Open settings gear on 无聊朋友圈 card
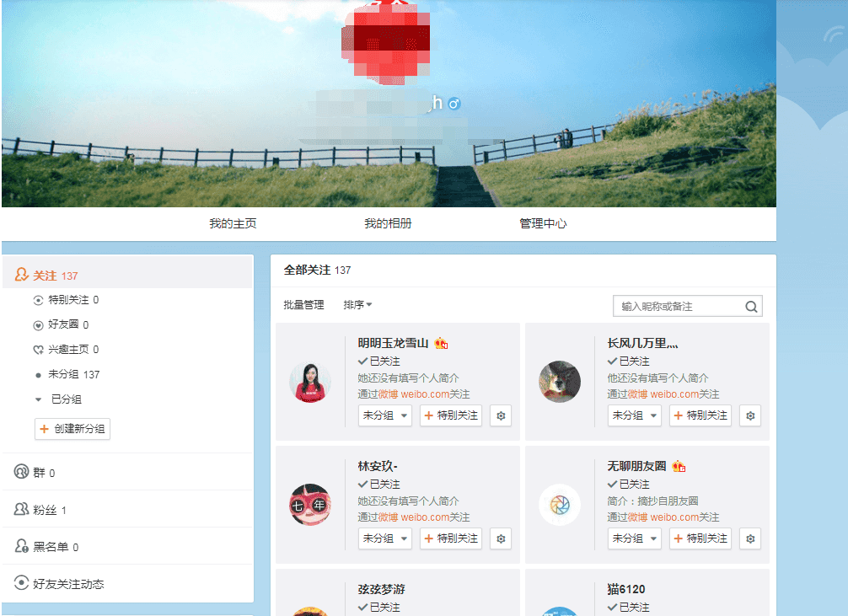Screen dimensions: 848x616 750,538
